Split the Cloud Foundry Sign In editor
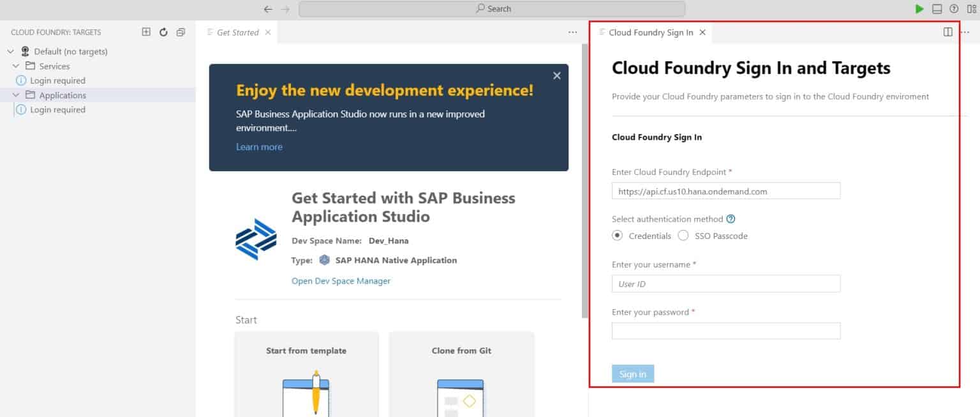This screenshot has height=417, width=980. point(948,31)
